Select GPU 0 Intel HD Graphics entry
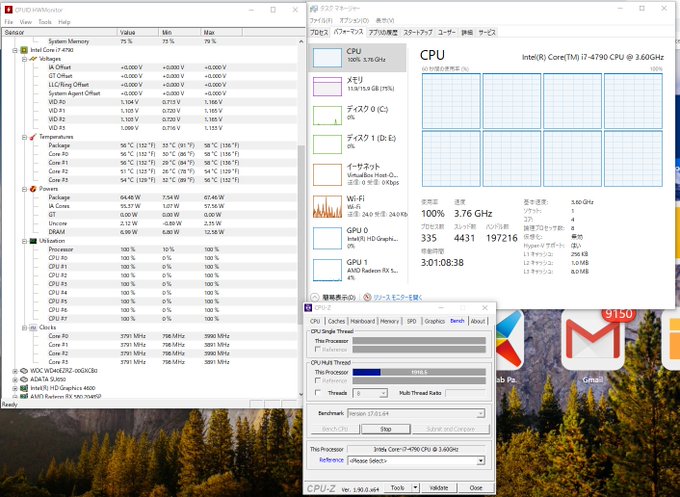The width and height of the screenshot is (680, 497). (358, 238)
